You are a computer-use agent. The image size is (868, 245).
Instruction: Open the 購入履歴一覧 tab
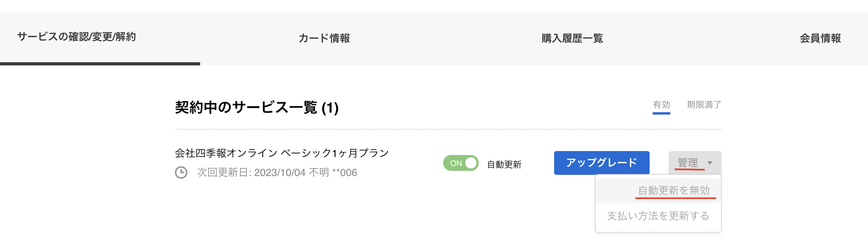pos(571,38)
